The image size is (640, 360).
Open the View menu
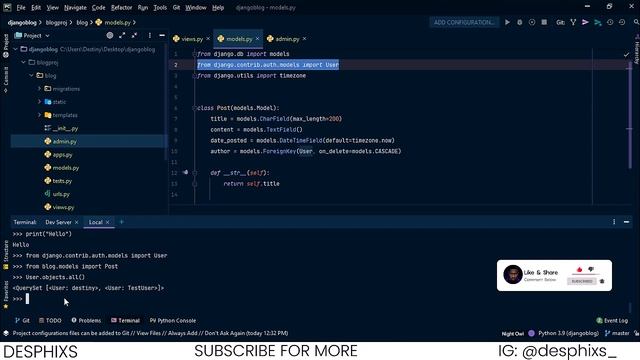[x=52, y=7]
